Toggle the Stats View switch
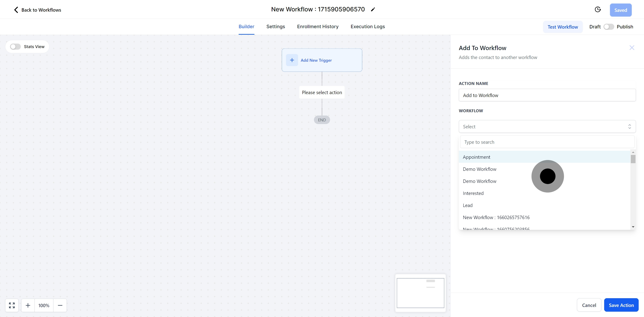Viewport: 644px width, 317px height. pos(15,47)
